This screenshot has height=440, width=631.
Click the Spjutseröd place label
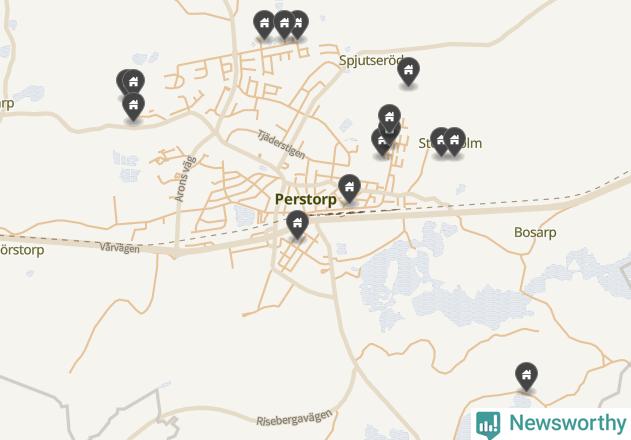click(x=371, y=61)
